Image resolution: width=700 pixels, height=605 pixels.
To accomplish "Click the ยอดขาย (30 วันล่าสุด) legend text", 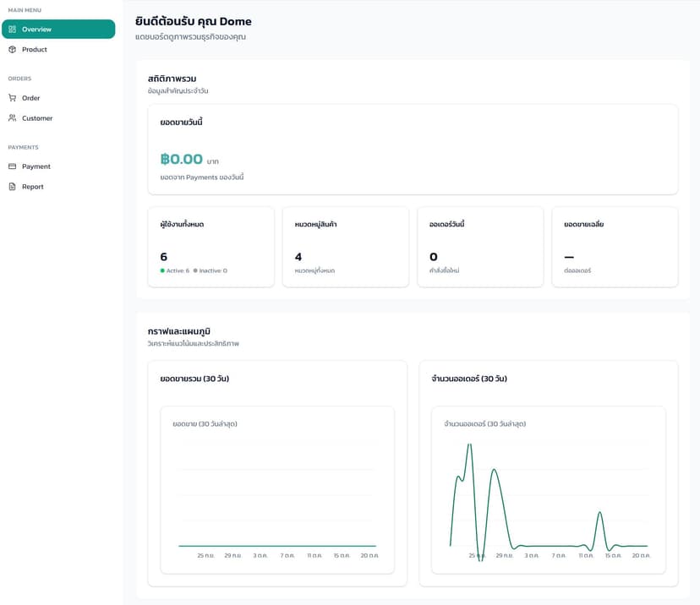I will pyautogui.click(x=205, y=423).
